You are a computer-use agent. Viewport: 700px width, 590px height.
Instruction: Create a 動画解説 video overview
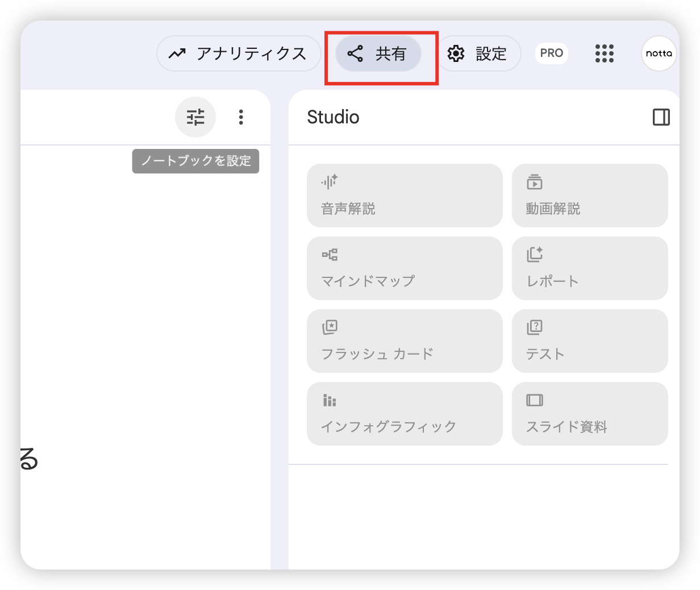pos(590,196)
